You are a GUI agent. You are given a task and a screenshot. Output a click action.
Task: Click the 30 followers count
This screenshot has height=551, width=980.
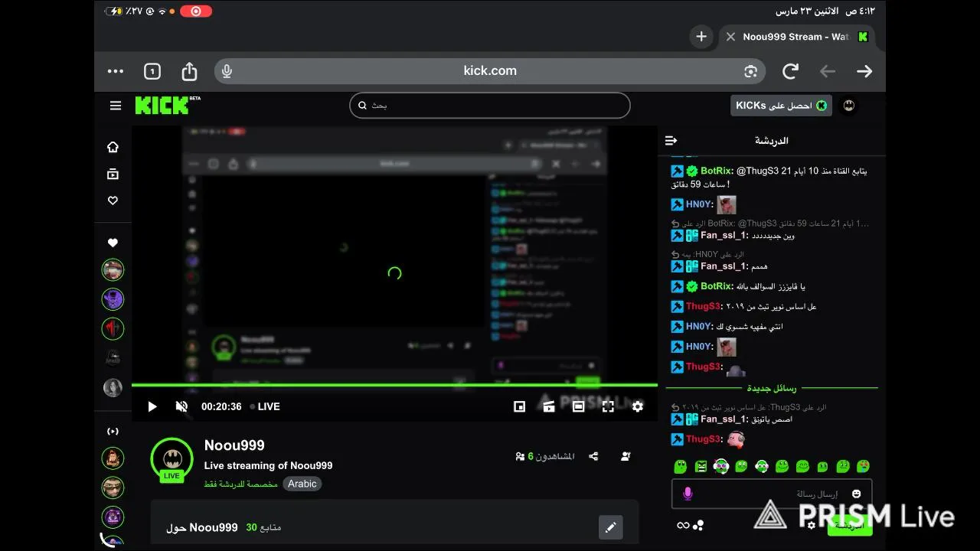[x=263, y=528]
